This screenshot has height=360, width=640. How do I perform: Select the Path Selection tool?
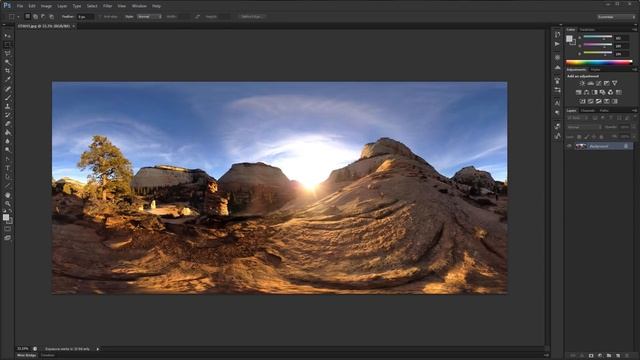7,177
